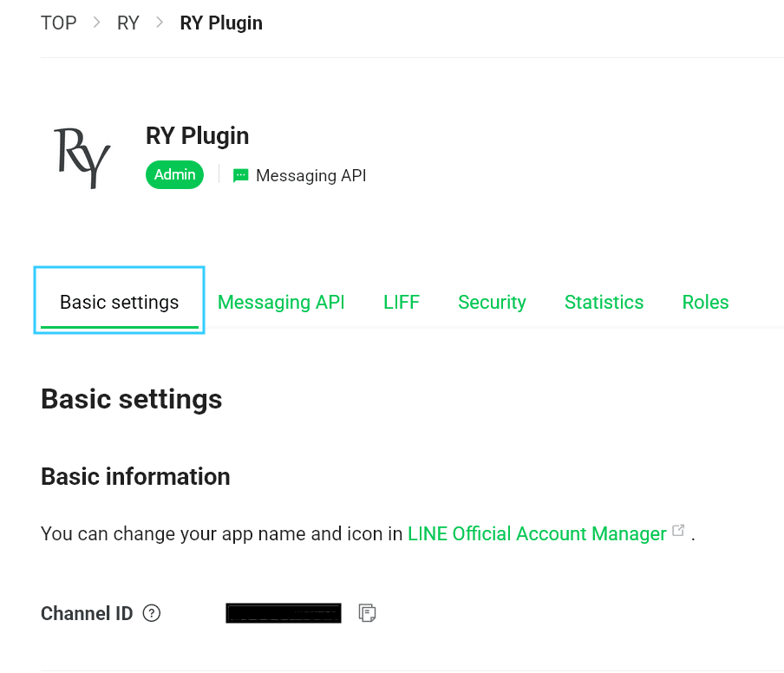Select the Basic settings tab
784x673 pixels.
pyautogui.click(x=119, y=302)
